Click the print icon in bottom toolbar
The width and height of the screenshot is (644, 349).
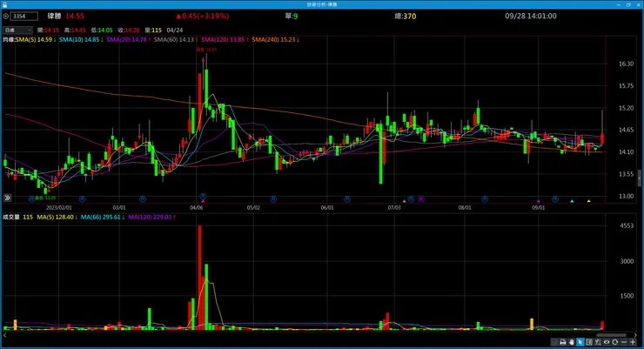coord(563,342)
